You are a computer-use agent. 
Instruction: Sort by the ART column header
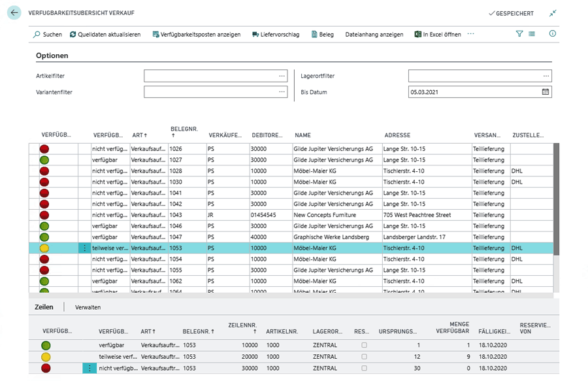point(140,135)
